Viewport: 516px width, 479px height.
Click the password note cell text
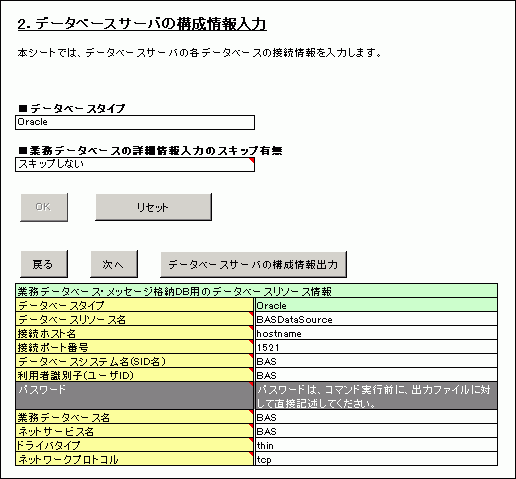tap(373, 396)
